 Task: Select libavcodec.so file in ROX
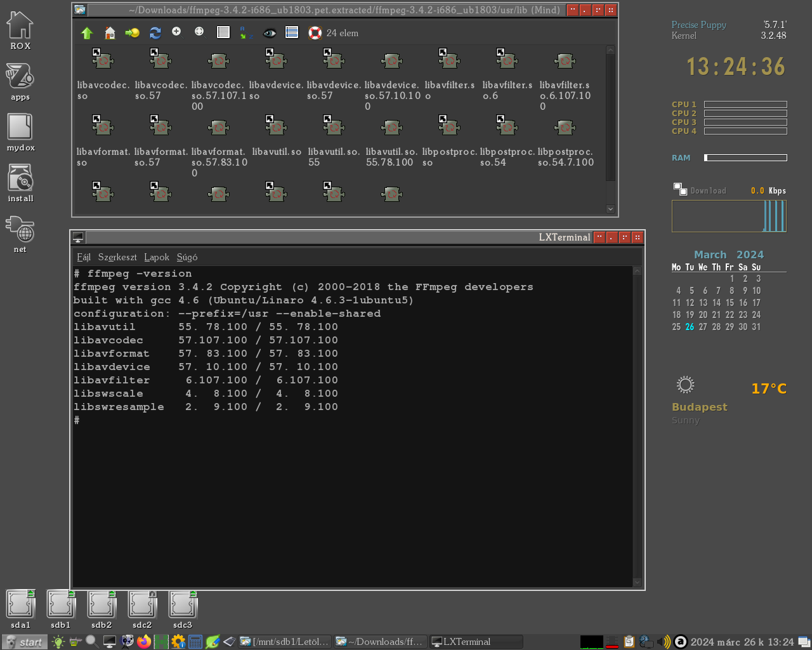click(x=103, y=75)
